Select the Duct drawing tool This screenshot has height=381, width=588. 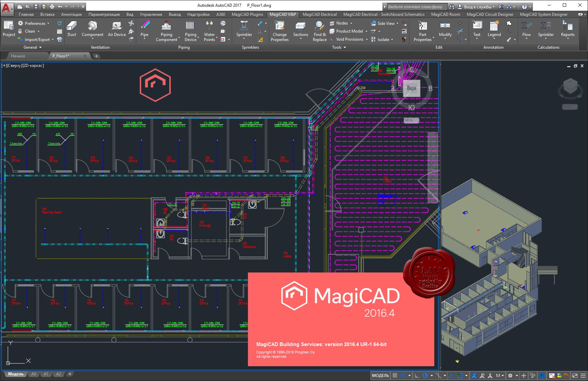tap(72, 29)
